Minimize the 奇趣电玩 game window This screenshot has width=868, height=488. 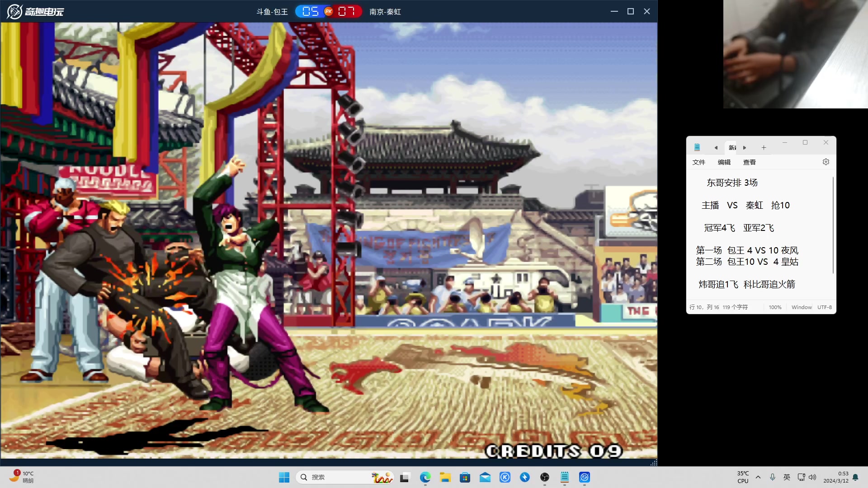[614, 11]
